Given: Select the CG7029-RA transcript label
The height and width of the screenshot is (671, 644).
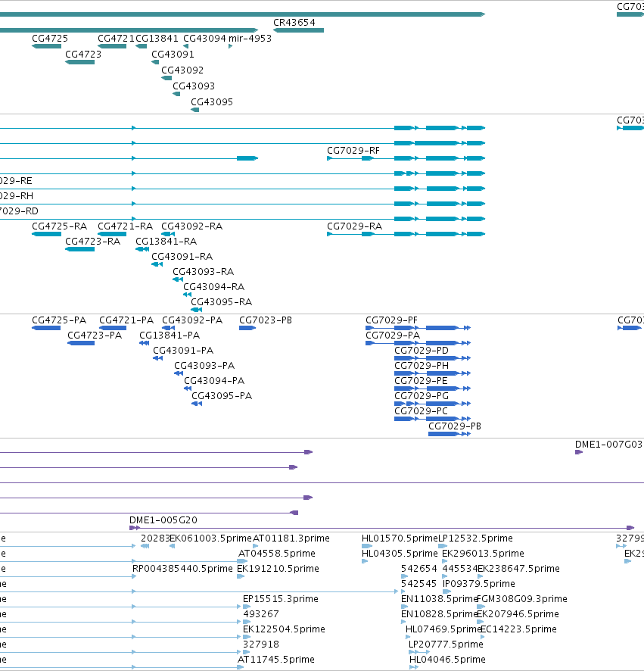Looking at the screenshot, I should [354, 226].
